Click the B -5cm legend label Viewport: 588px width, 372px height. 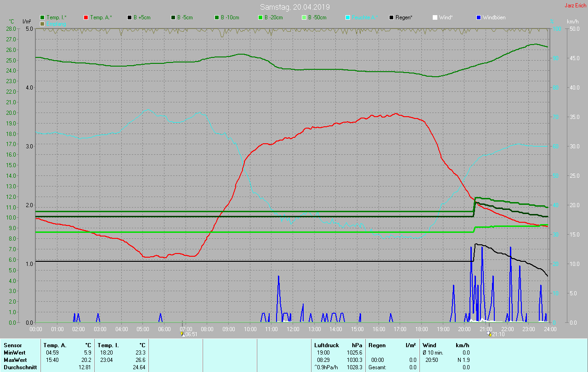185,17
